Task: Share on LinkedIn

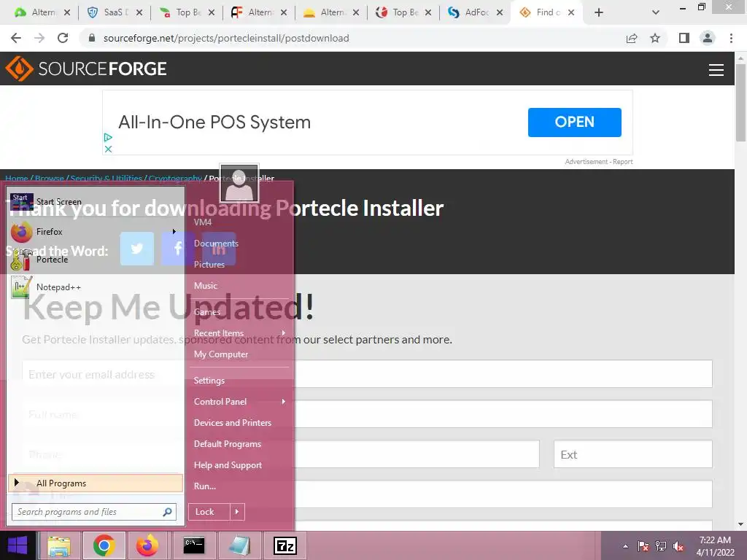Action: [219, 249]
